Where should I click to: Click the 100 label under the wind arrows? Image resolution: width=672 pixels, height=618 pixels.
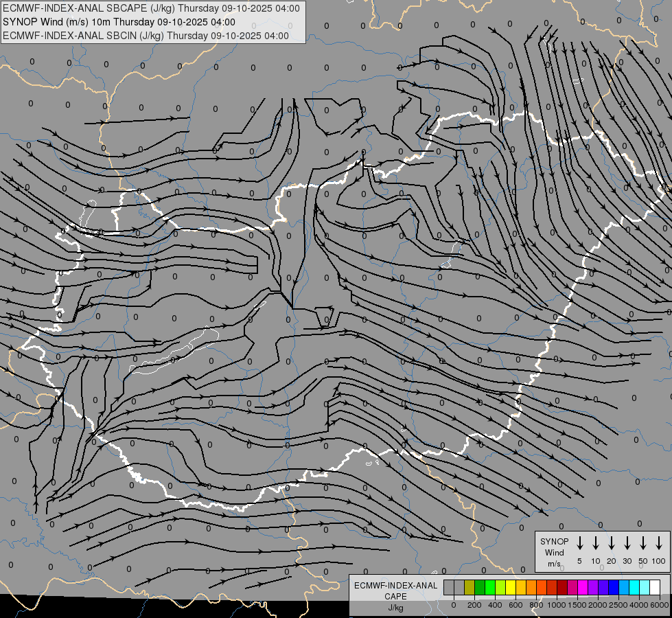[x=659, y=561]
